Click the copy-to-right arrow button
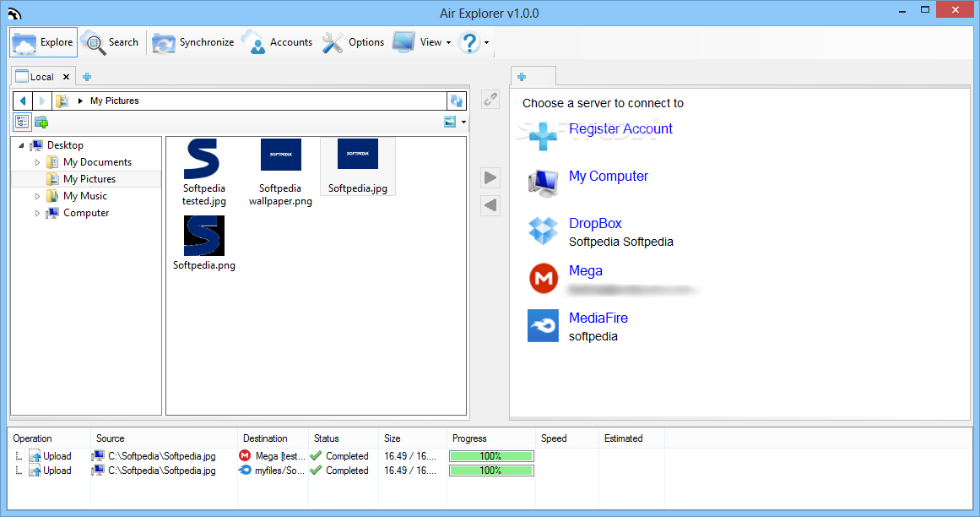The image size is (980, 517). [490, 178]
